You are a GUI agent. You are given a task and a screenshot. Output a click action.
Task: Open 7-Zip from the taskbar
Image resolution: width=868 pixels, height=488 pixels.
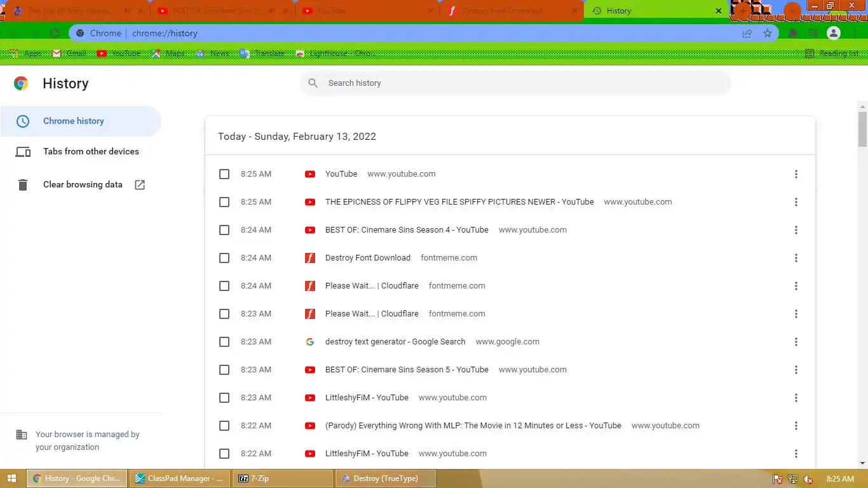click(x=283, y=478)
